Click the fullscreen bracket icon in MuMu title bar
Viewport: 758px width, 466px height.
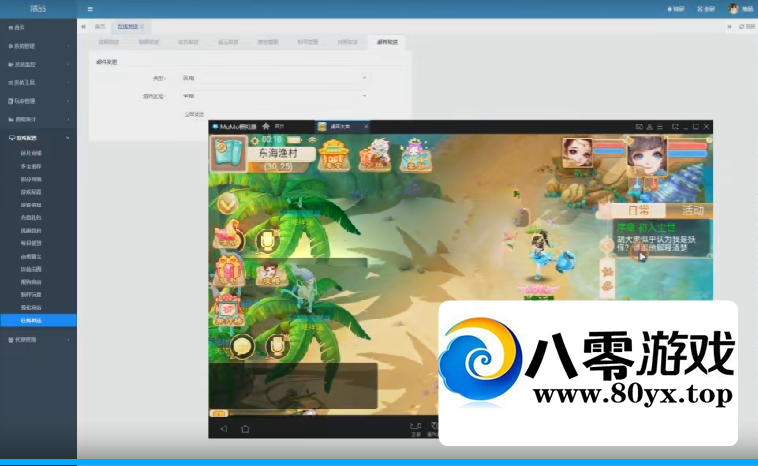(x=675, y=127)
